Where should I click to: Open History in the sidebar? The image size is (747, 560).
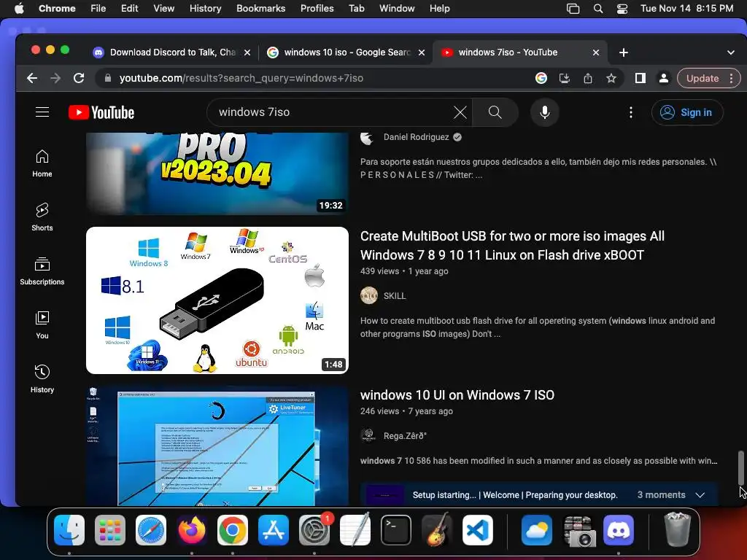point(42,378)
